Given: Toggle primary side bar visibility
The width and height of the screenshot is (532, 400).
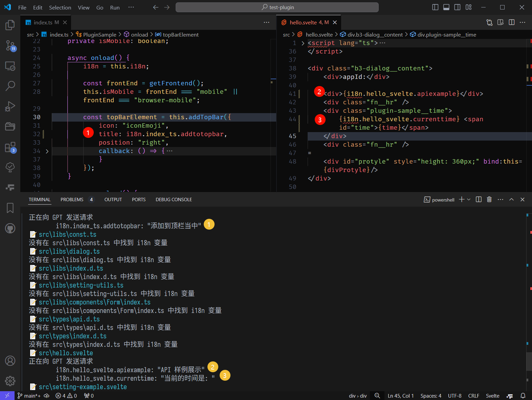Looking at the screenshot, I should pyautogui.click(x=435, y=7).
